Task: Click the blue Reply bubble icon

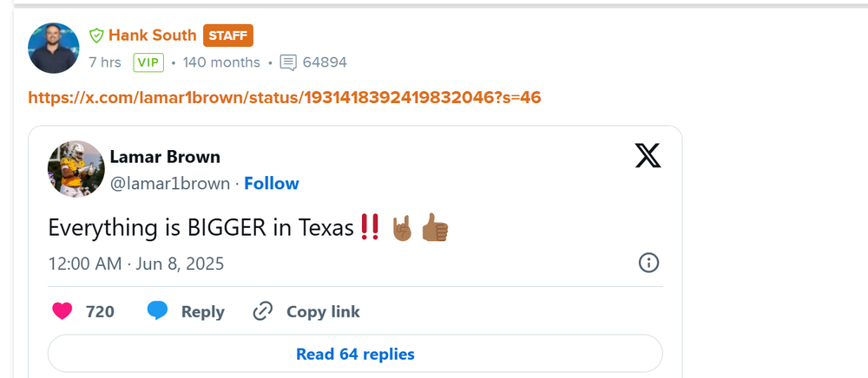Action: tap(157, 311)
